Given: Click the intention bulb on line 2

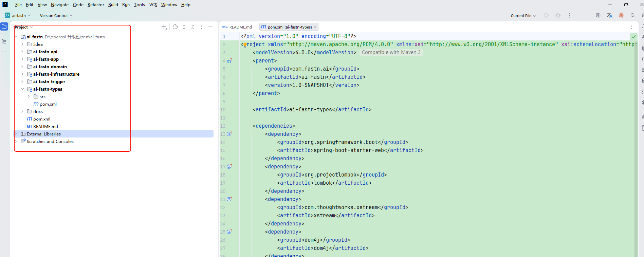Looking at the screenshot, I should point(245,45).
